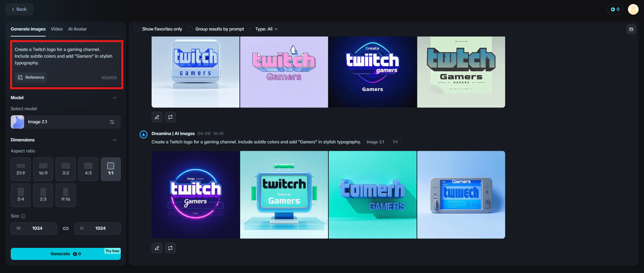Click the Back button

[19, 9]
